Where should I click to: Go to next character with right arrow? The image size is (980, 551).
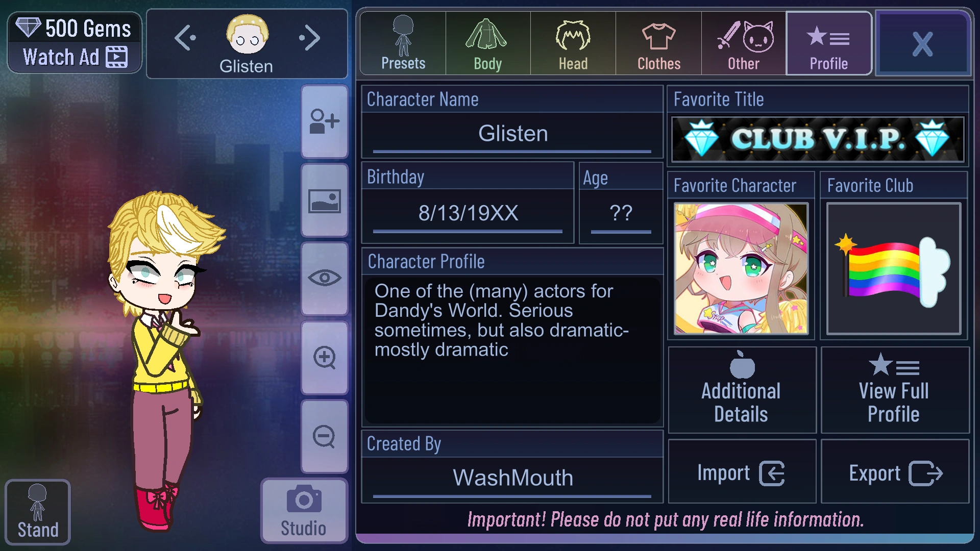[x=309, y=38]
